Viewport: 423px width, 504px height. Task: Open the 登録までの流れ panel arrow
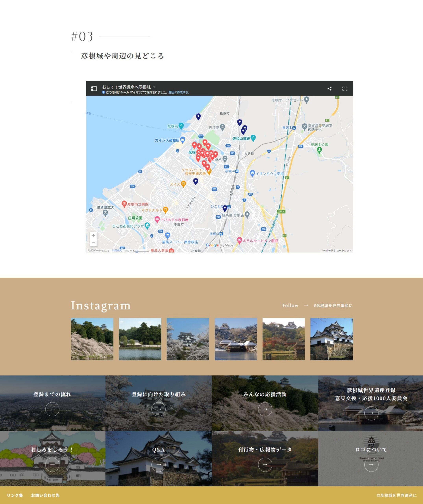click(x=52, y=409)
